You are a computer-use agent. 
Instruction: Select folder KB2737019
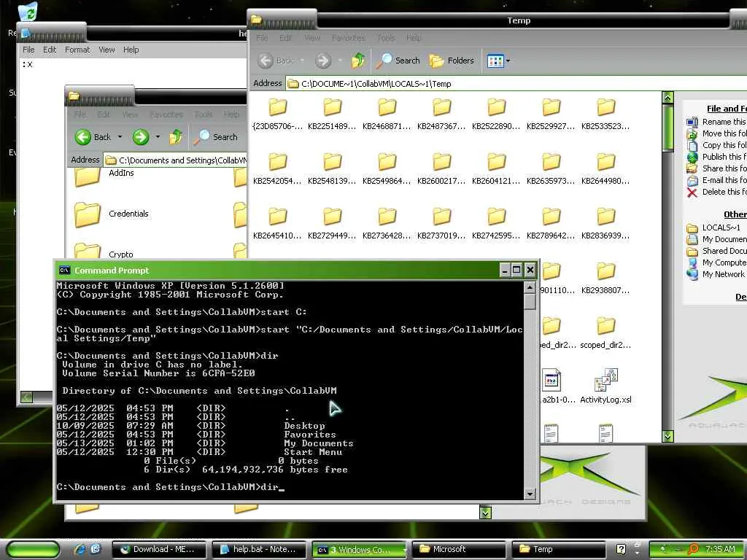click(x=441, y=224)
